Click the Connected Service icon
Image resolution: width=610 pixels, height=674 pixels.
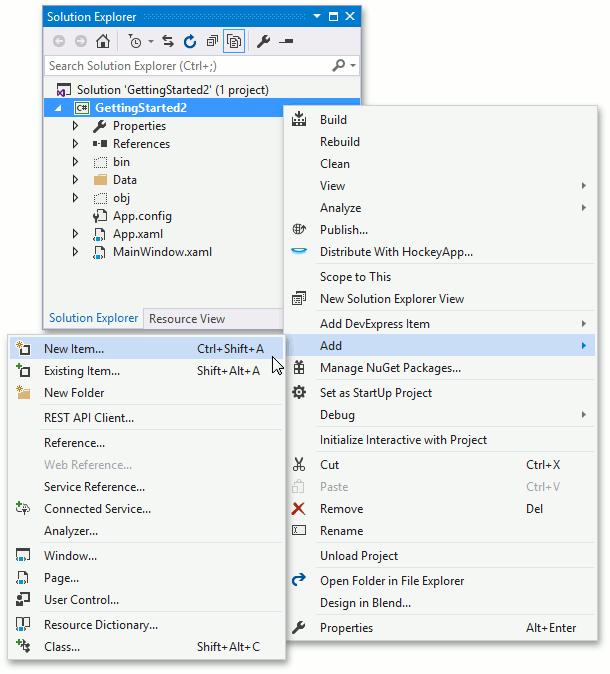click(x=23, y=509)
